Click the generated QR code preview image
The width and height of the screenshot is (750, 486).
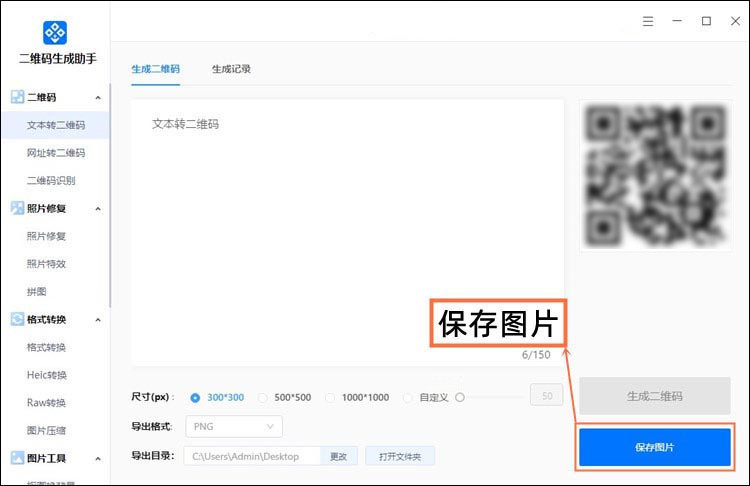pos(655,176)
